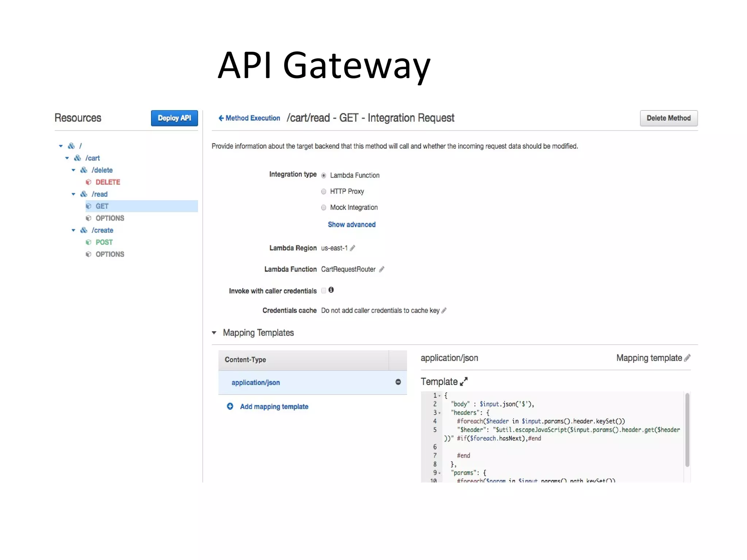Click the /delete resource icon
The height and width of the screenshot is (560, 747).
(84, 170)
